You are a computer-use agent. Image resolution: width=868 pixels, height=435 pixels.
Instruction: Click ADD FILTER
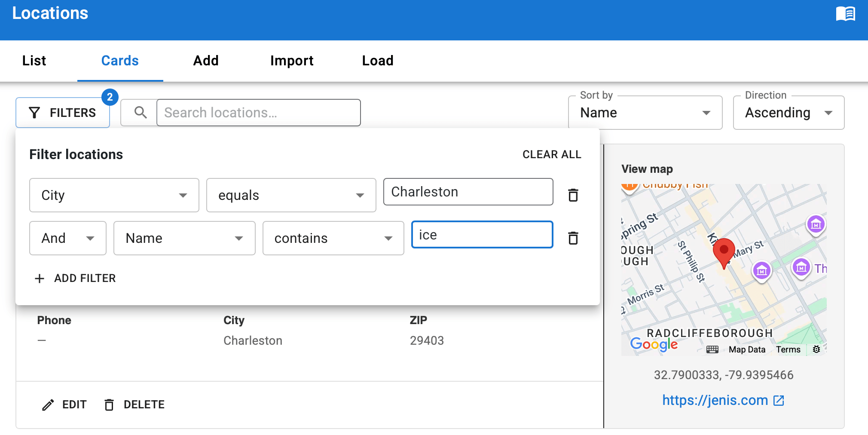pos(75,278)
